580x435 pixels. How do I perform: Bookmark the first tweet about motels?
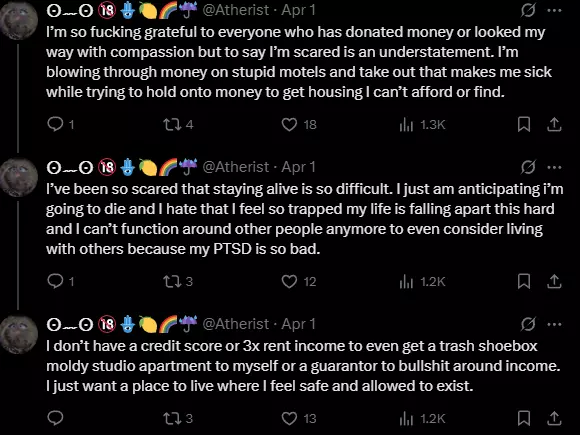click(x=524, y=125)
